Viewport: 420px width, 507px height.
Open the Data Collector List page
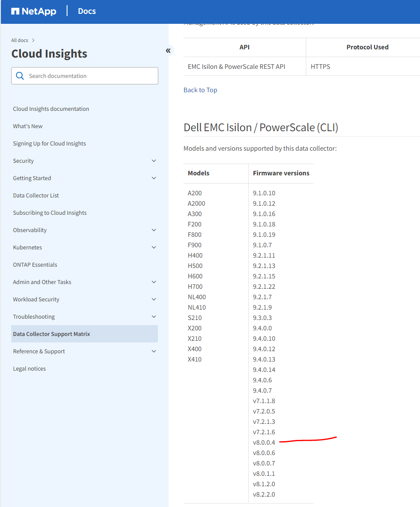click(36, 195)
